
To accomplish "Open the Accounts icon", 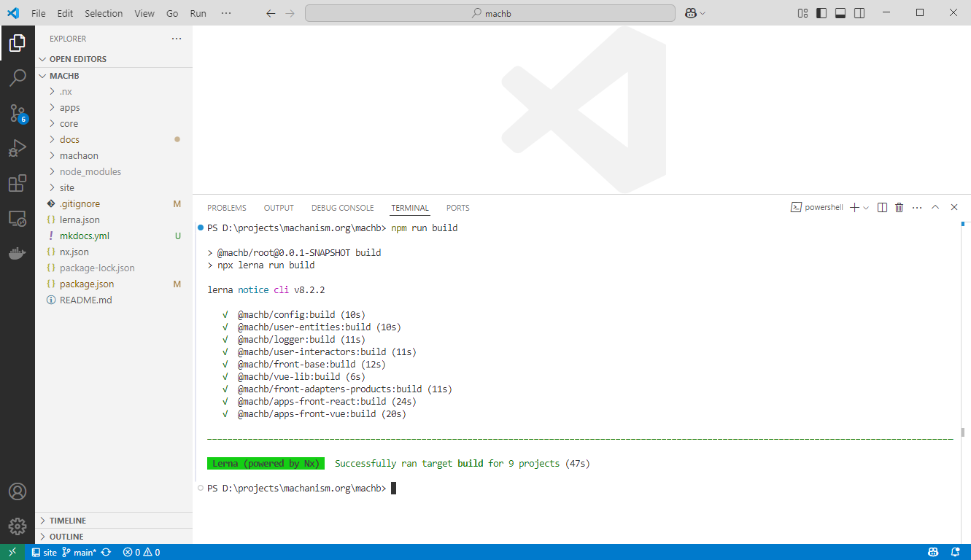I will [x=18, y=491].
